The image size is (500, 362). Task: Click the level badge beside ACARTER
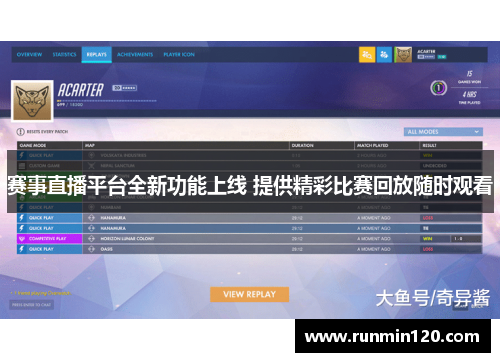coord(124,88)
